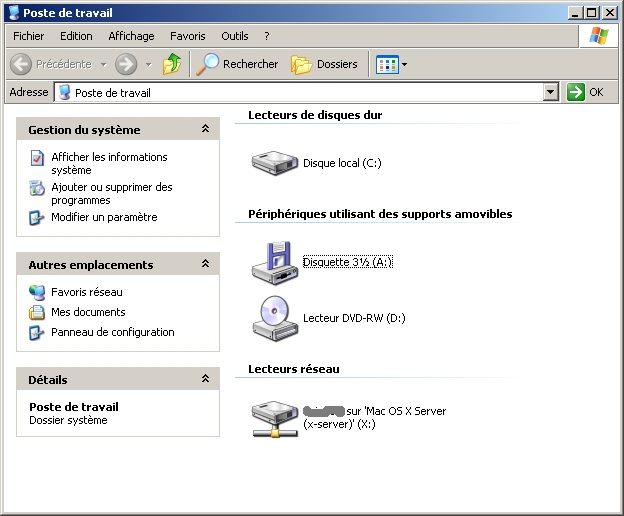
Task: Select the Disquette 3½ (A:) floppy icon
Action: pyautogui.click(x=270, y=262)
